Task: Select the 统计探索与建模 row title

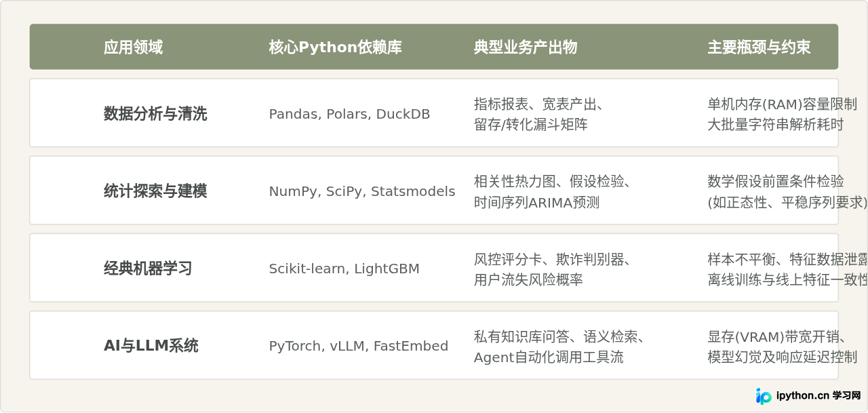Action: [x=155, y=191]
